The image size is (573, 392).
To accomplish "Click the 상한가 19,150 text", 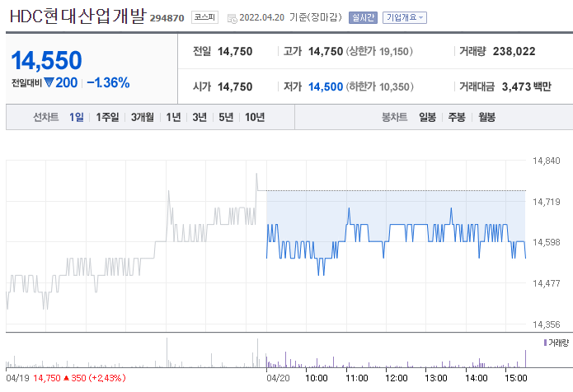I will (379, 51).
